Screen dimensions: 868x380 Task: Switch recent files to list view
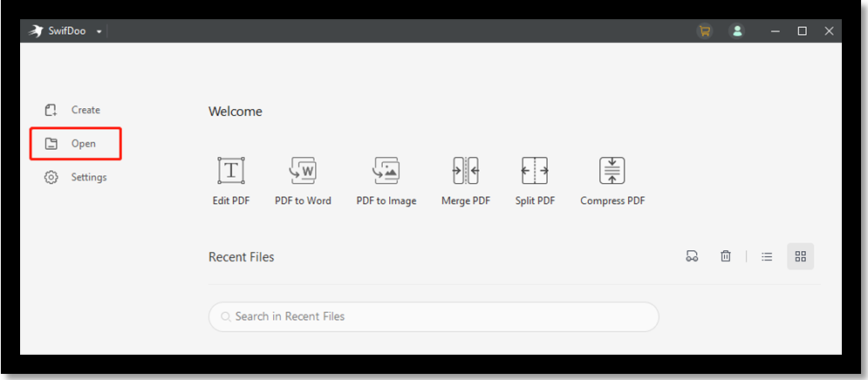[x=767, y=256]
